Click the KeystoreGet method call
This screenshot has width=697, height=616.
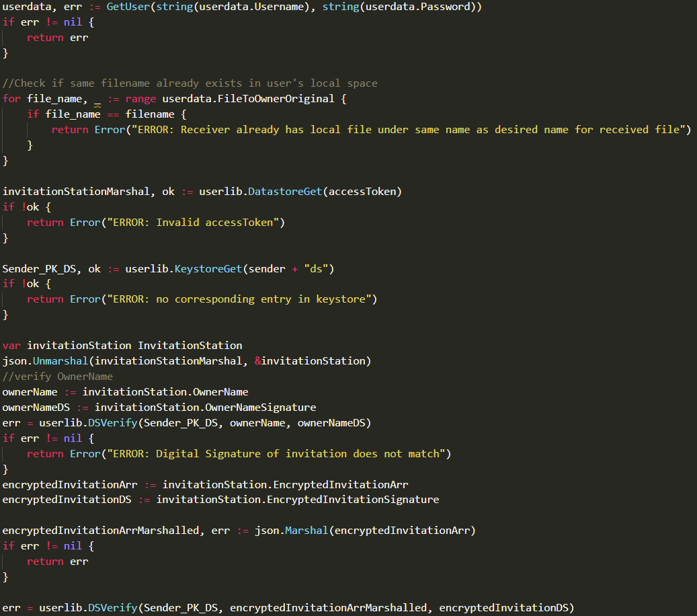(x=208, y=269)
